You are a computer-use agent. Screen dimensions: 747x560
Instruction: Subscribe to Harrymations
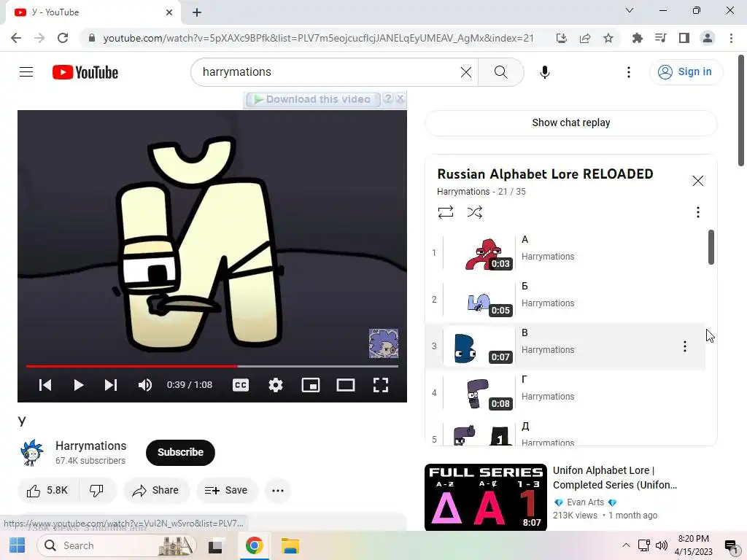[180, 452]
